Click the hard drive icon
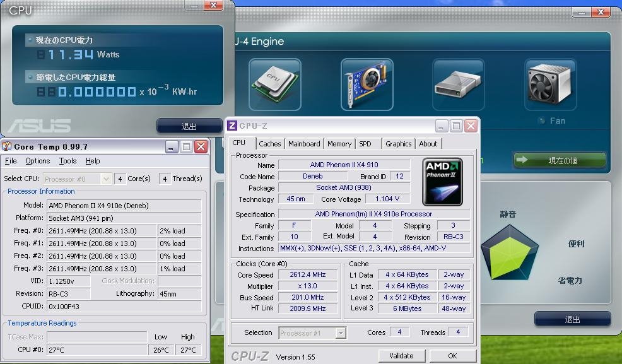Screen dimensions: 622x364 pyautogui.click(x=459, y=84)
